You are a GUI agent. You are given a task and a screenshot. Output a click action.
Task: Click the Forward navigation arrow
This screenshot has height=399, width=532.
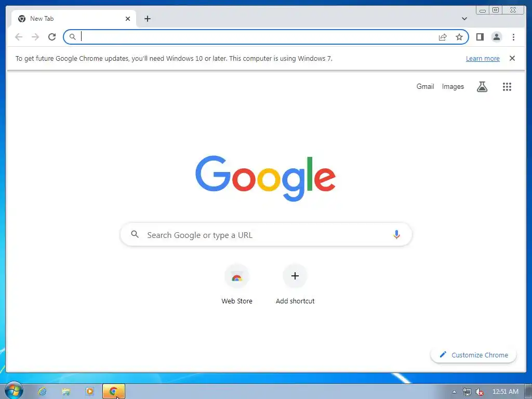tap(35, 37)
